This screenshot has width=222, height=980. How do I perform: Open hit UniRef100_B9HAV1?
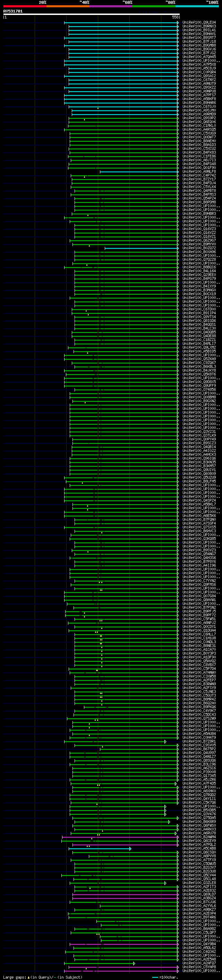click(x=199, y=34)
